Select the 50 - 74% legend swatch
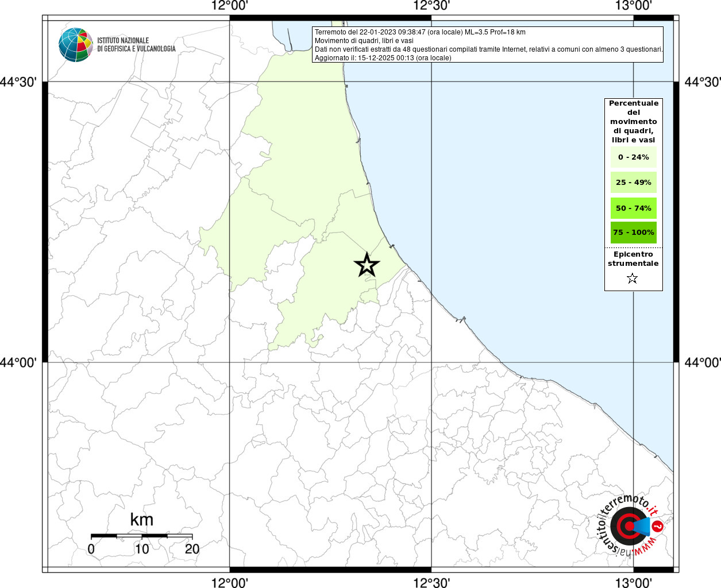 click(x=633, y=208)
